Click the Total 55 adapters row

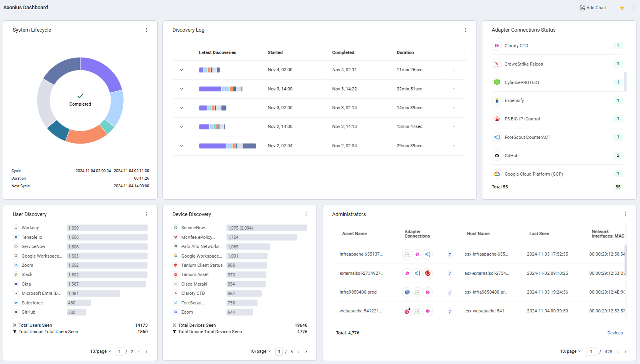(557, 187)
